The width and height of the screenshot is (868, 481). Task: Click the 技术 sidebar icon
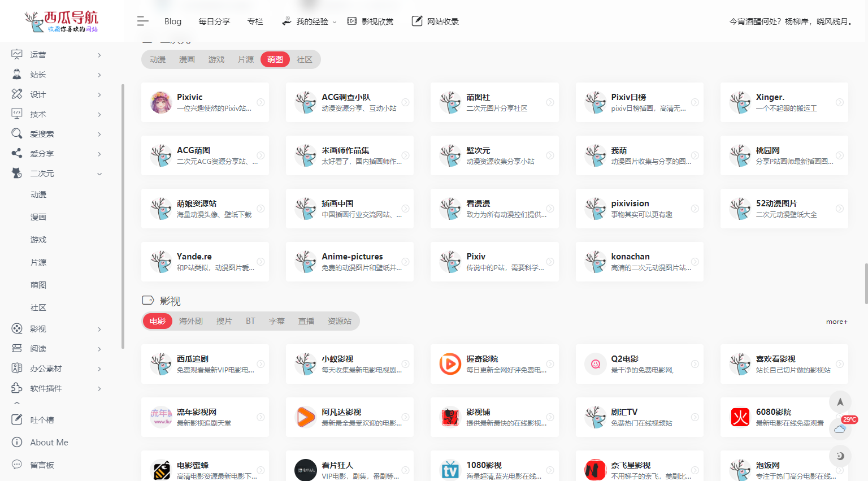point(17,114)
